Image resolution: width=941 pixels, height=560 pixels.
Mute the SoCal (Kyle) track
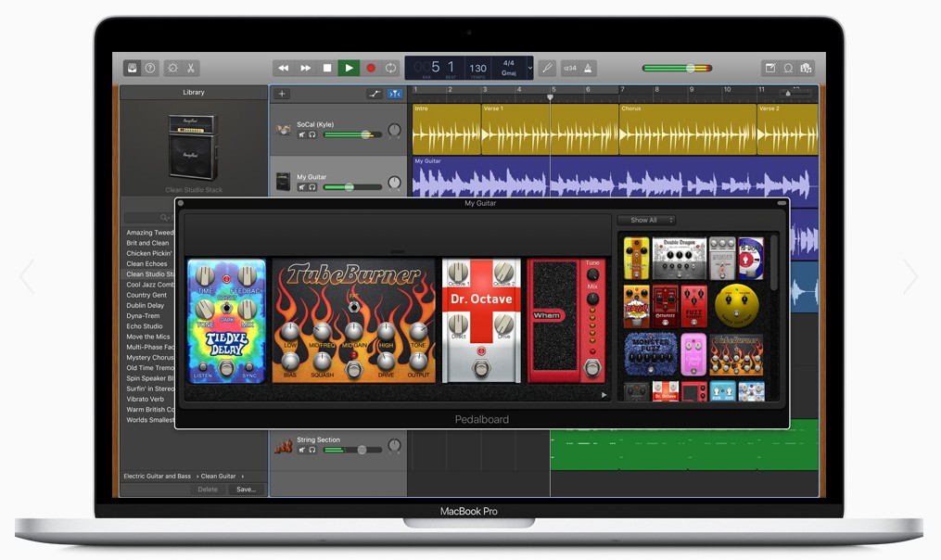(302, 134)
